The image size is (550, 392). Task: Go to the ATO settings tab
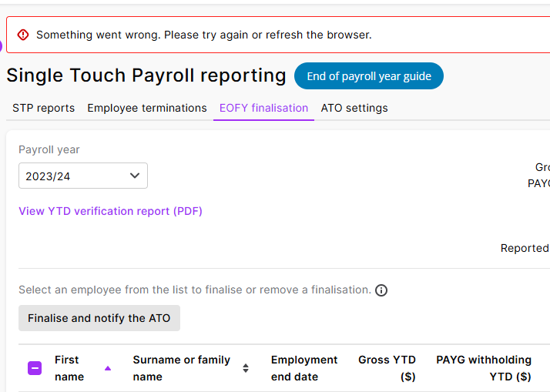354,108
